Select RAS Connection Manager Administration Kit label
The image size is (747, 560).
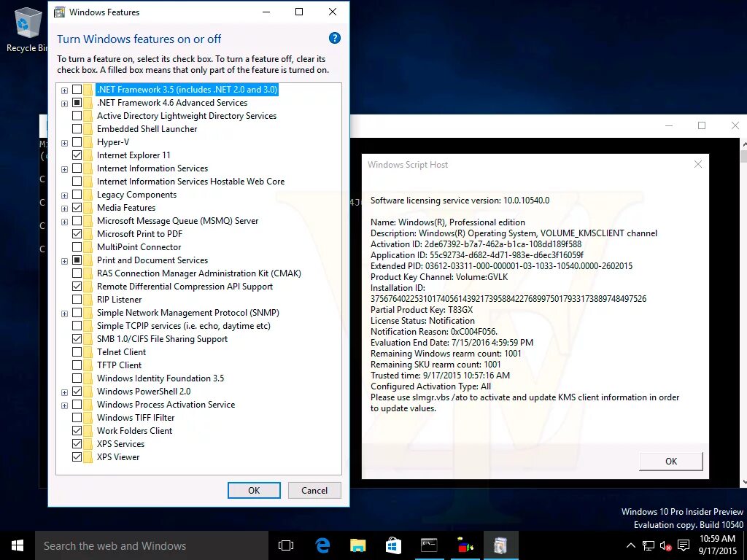point(198,273)
